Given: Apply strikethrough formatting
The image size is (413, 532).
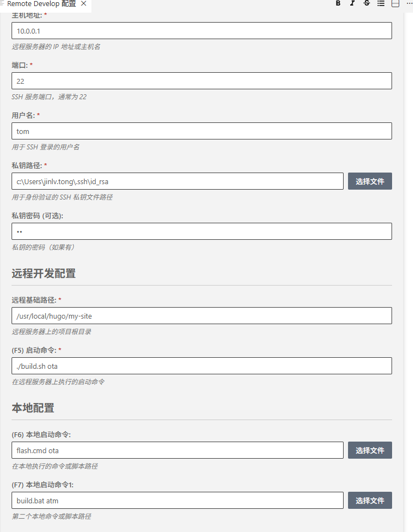Looking at the screenshot, I should tap(367, 4).
